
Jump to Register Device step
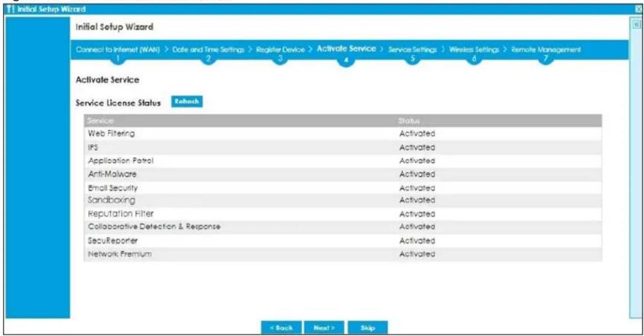280,50
